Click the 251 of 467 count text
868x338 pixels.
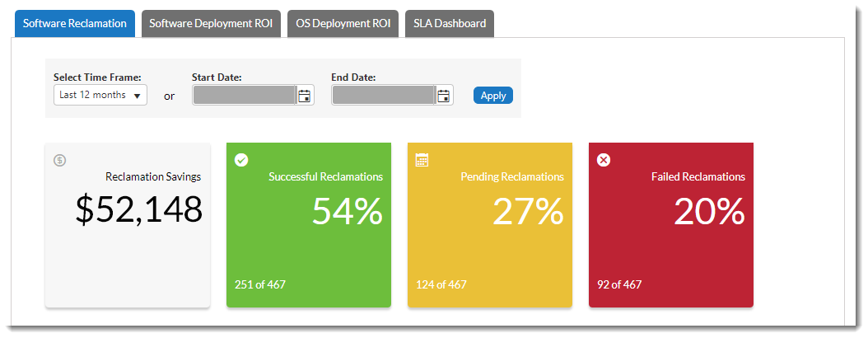[260, 285]
